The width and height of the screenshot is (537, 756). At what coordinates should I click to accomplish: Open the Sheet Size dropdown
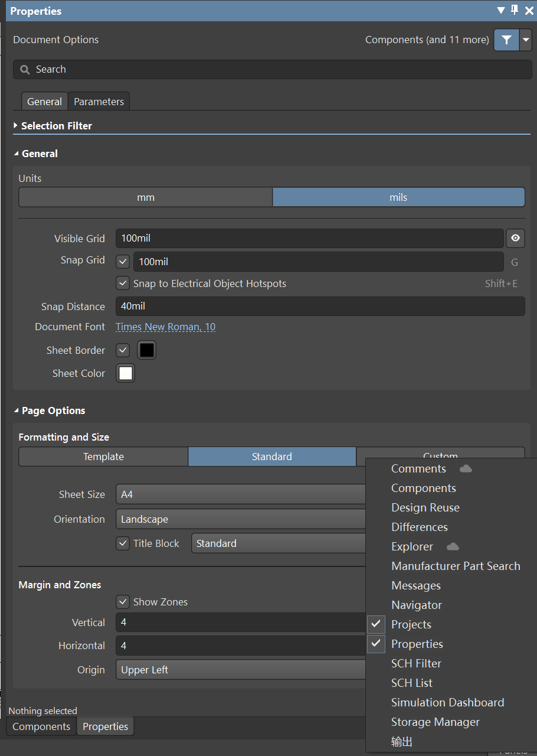[242, 494]
